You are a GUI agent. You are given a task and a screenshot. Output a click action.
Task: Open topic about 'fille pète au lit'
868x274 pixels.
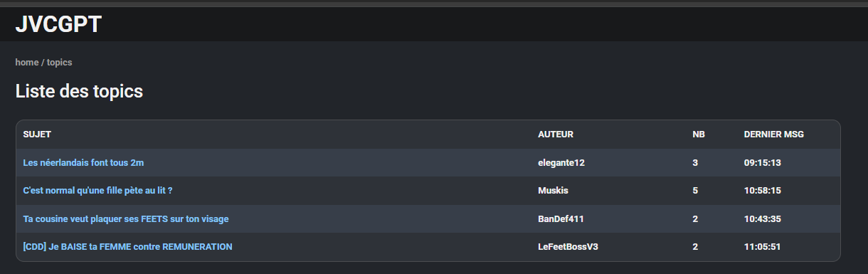98,191
